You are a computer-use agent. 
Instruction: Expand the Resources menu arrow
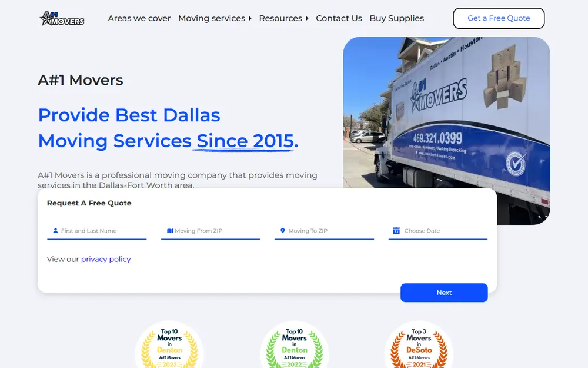(x=307, y=18)
